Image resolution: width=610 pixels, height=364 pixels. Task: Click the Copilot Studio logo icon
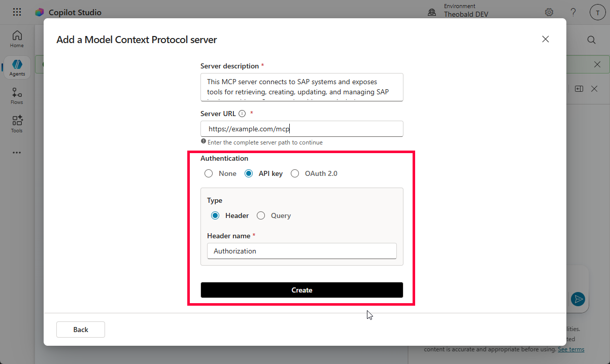coord(40,12)
